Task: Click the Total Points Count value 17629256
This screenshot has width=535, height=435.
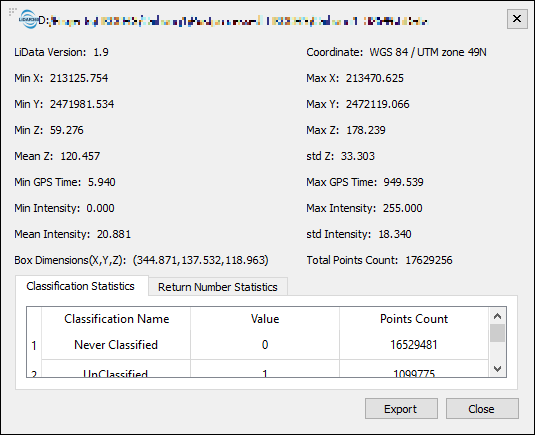Action: pos(429,260)
